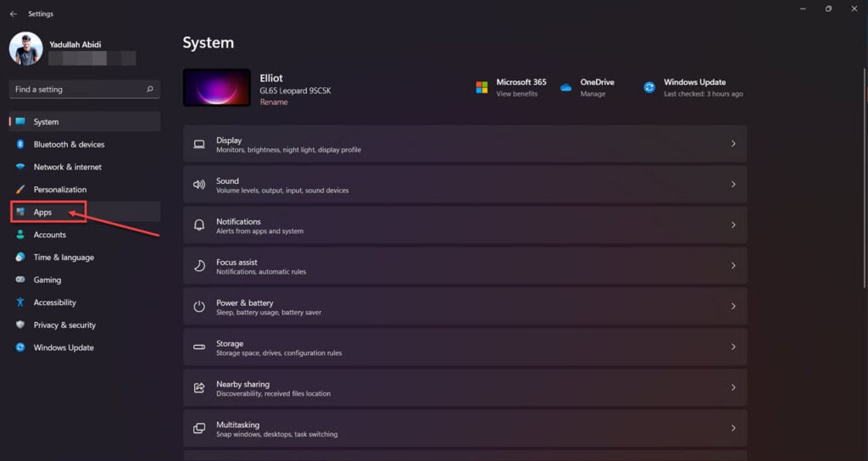Viewport: 868px width, 461px height.
Task: Click Microsoft 365 View benefits
Action: (516, 94)
